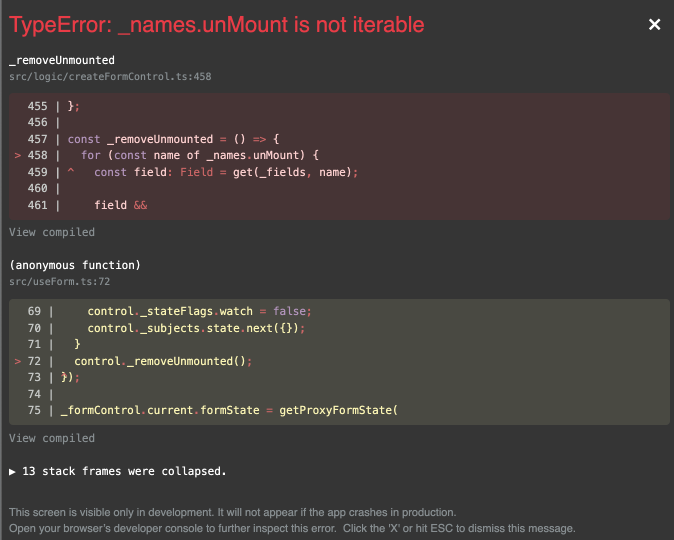Dismiss the error overlay with the X
Viewport: 674px width, 540px height.
tap(654, 25)
